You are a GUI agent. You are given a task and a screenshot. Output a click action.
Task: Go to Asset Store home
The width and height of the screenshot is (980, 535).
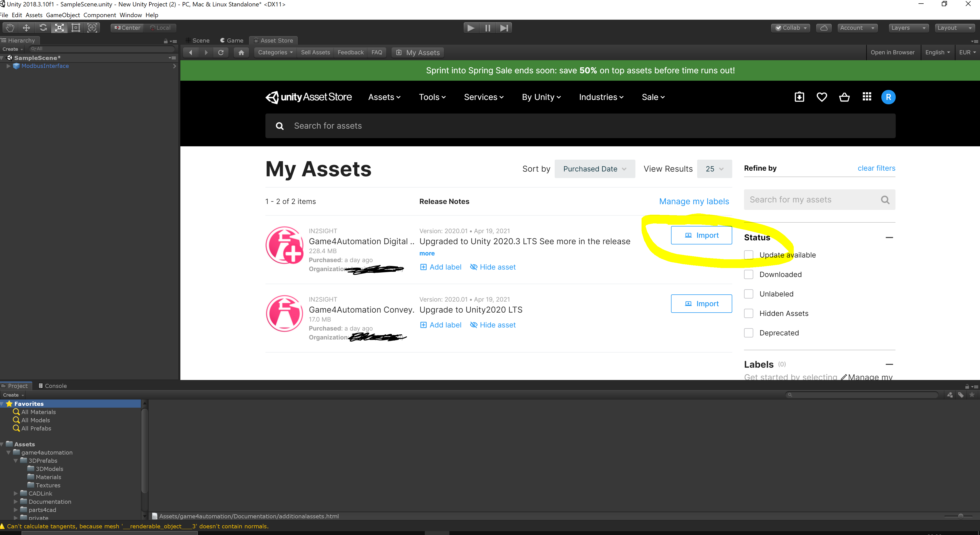tap(241, 53)
